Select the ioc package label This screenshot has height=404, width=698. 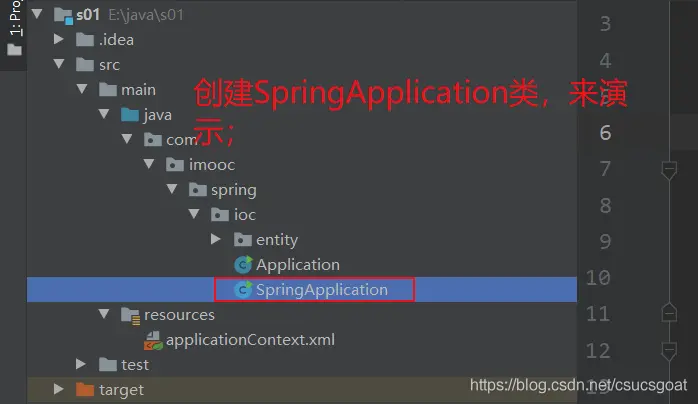point(245,215)
